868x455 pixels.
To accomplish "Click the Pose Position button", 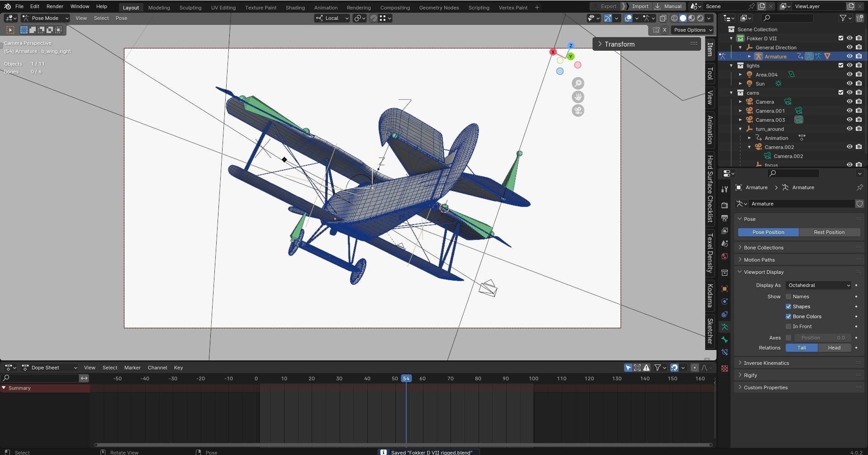I will coord(768,232).
